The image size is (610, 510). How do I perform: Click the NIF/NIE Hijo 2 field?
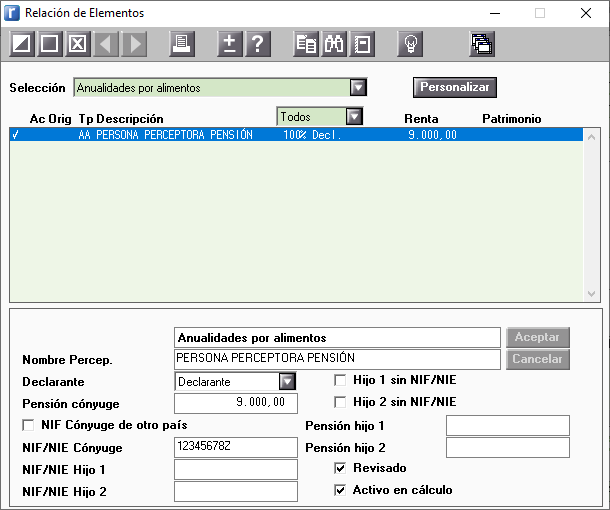[x=236, y=491]
